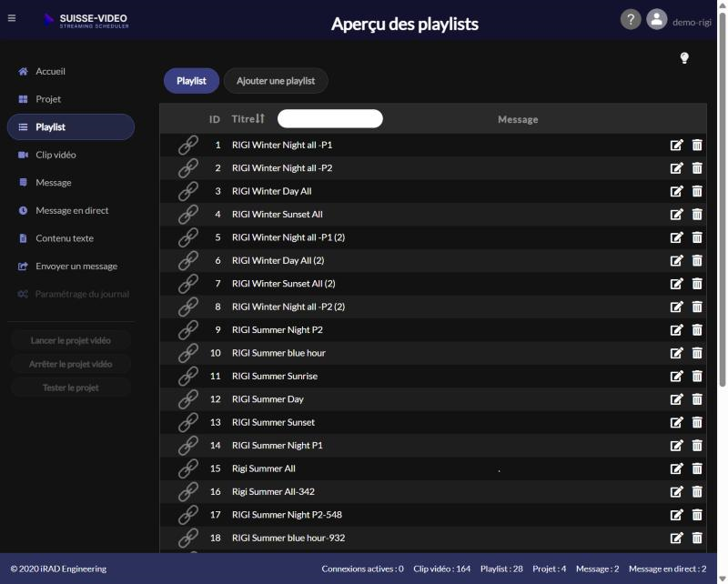Delete playlist Rigi Summer All
This screenshot has height=584, width=728.
pyautogui.click(x=697, y=468)
